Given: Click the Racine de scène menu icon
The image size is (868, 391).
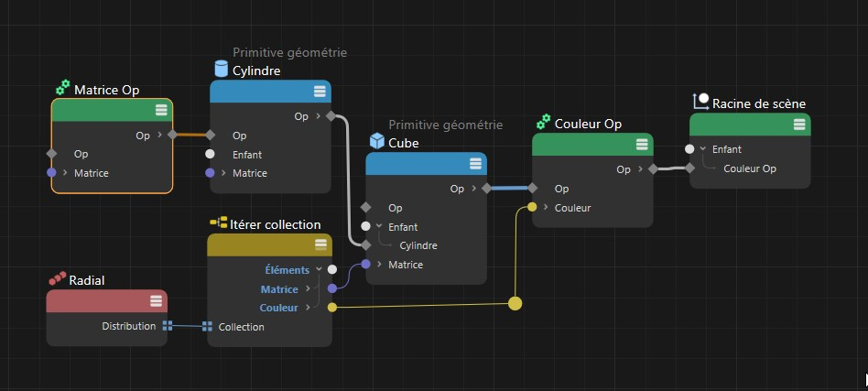Looking at the screenshot, I should pyautogui.click(x=799, y=125).
